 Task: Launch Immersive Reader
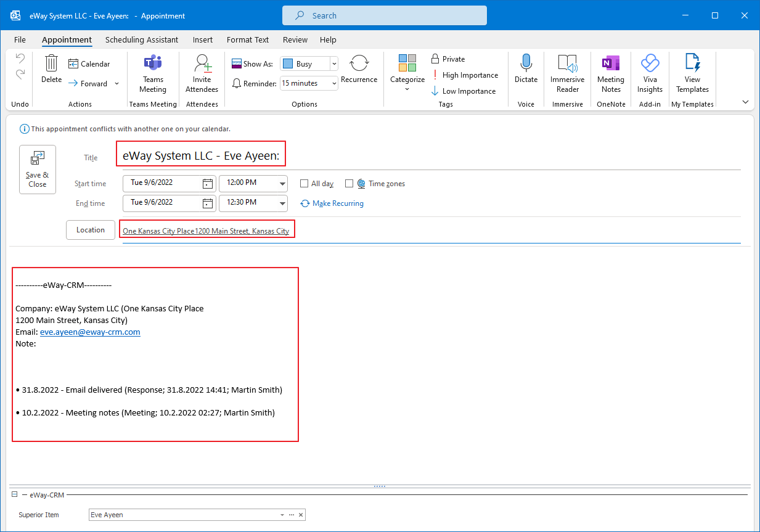tap(568, 73)
